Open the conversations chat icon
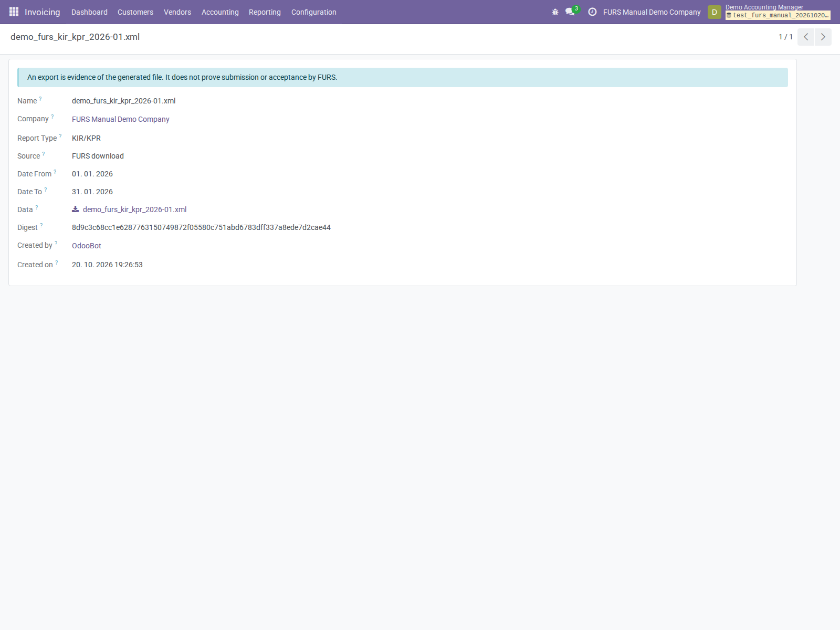The image size is (840, 630). [570, 12]
